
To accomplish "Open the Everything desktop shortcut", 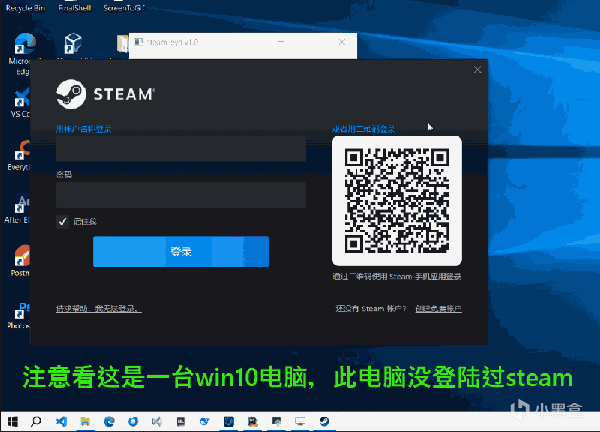I will 21,150.
